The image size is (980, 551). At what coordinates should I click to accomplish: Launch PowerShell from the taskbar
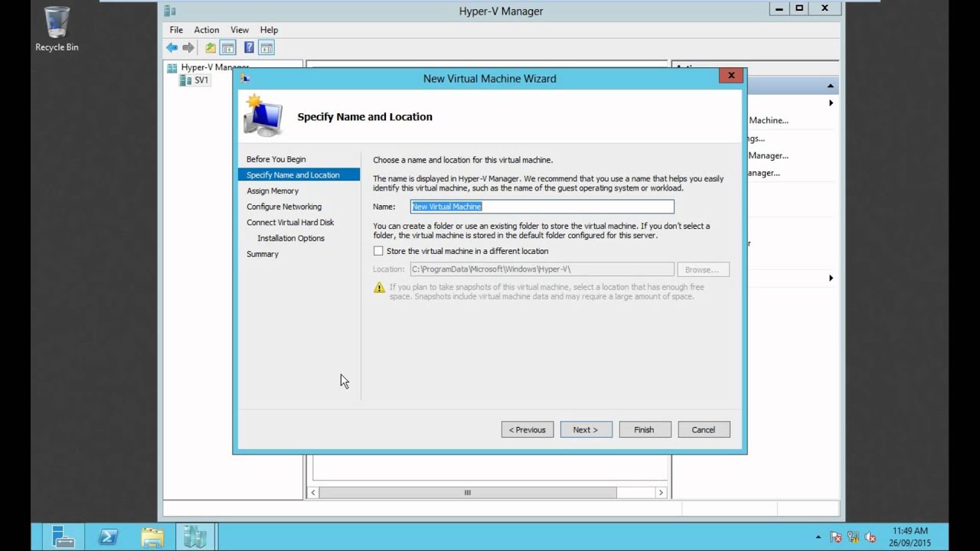(x=107, y=537)
